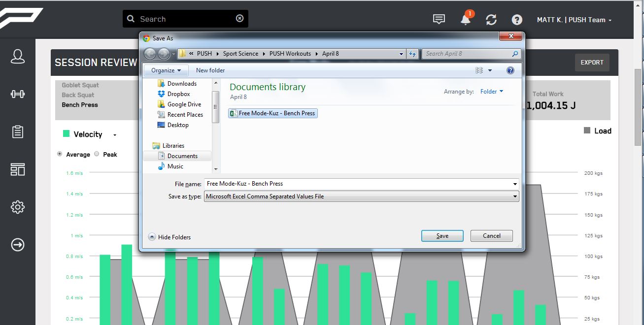Click the New folder button
The image size is (644, 325).
(x=210, y=70)
